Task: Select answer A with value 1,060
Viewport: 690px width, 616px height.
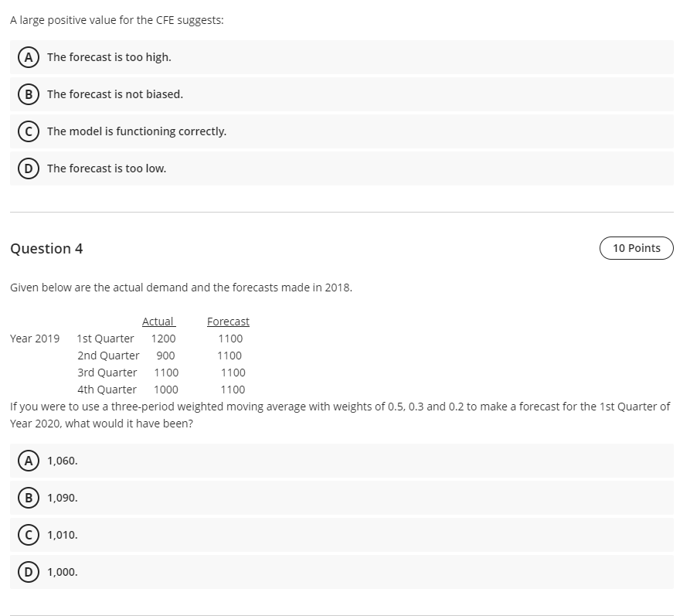Action: [342, 461]
